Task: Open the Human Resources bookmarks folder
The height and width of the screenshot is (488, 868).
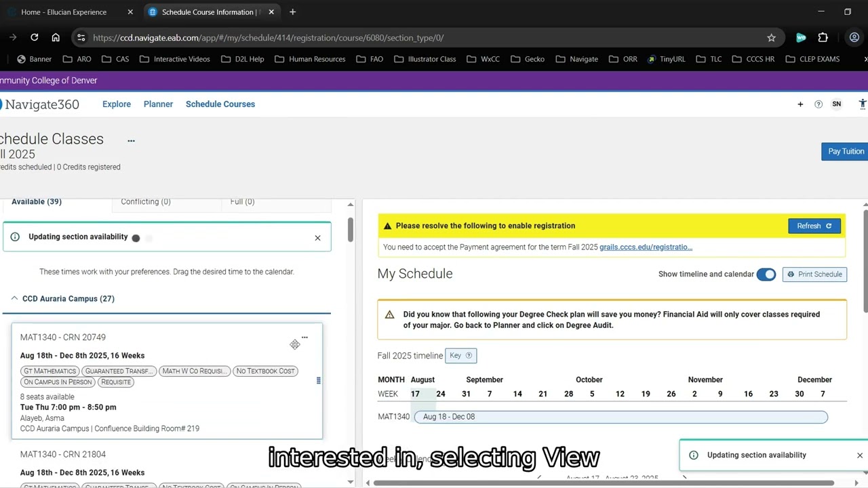Action: tap(310, 59)
